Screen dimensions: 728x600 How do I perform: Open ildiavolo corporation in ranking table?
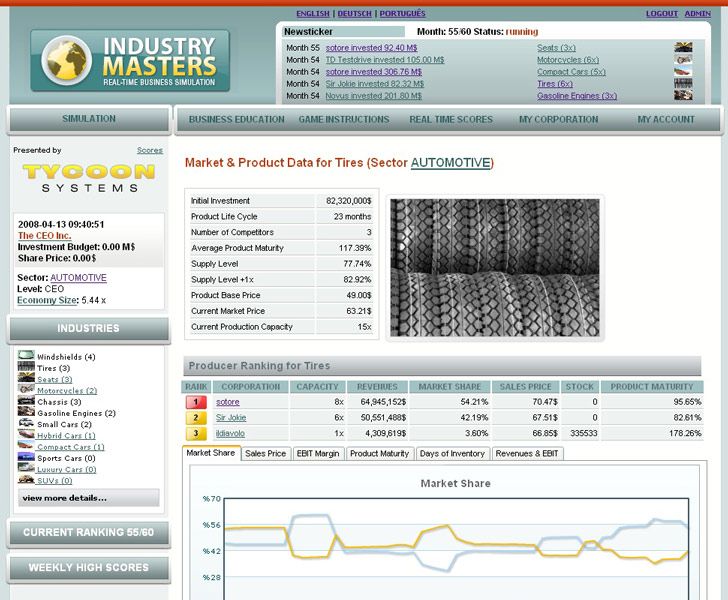point(230,433)
